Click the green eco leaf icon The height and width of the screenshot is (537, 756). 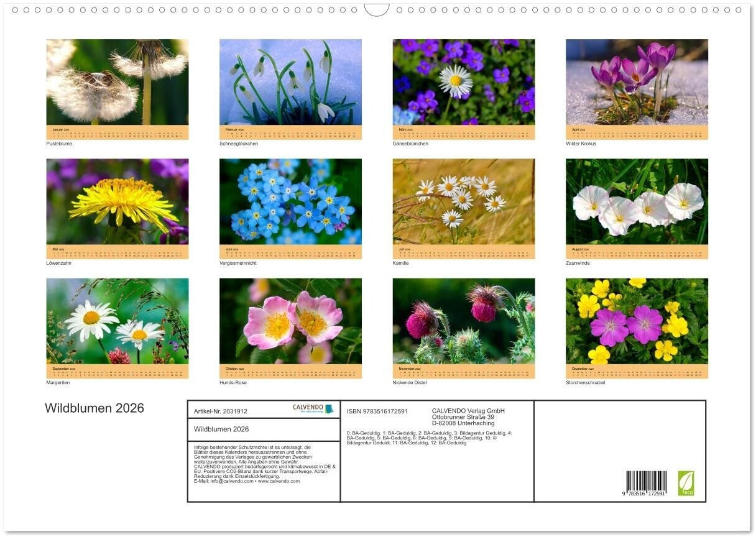[x=686, y=483]
